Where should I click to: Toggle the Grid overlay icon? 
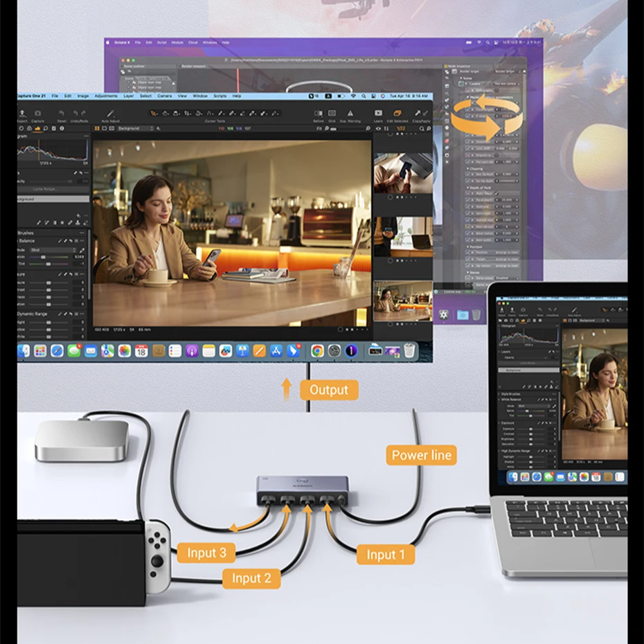[332, 114]
